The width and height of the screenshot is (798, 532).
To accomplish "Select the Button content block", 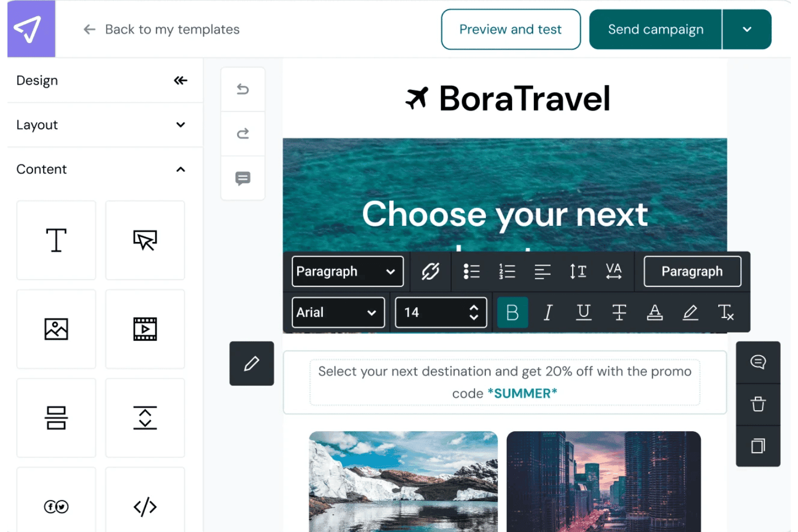I will coord(145,240).
